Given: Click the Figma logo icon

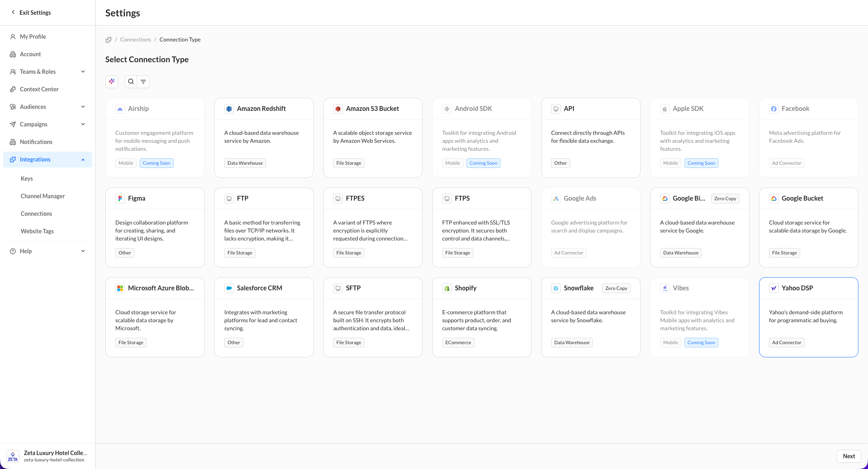Looking at the screenshot, I should point(120,199).
